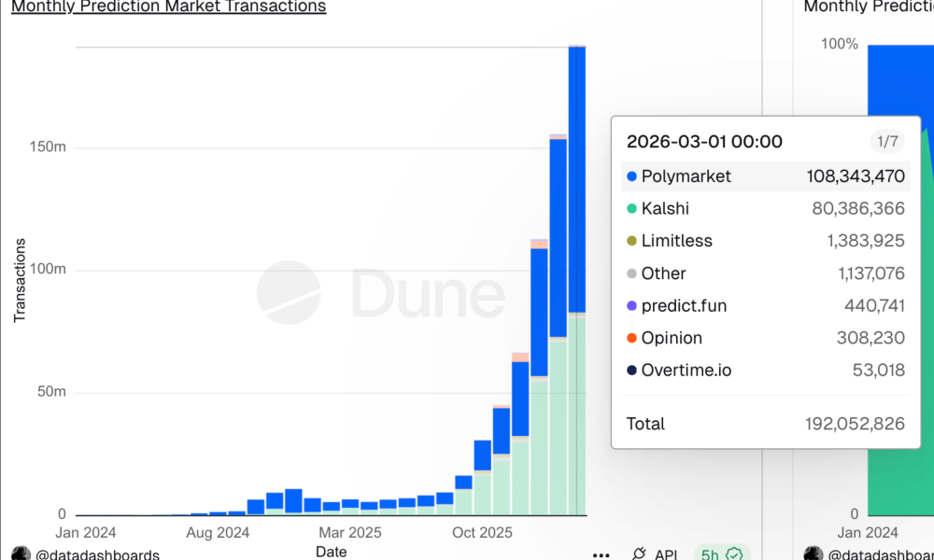
Task: Click the olive Limitless color dot
Action: [630, 241]
